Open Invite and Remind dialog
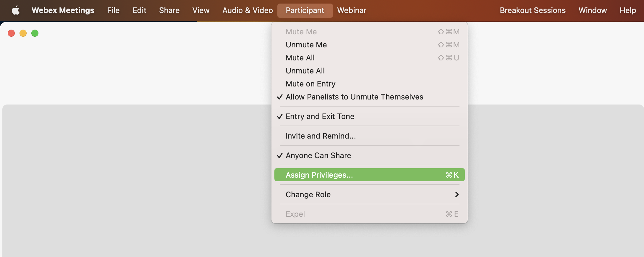This screenshot has width=644, height=257. point(370,136)
